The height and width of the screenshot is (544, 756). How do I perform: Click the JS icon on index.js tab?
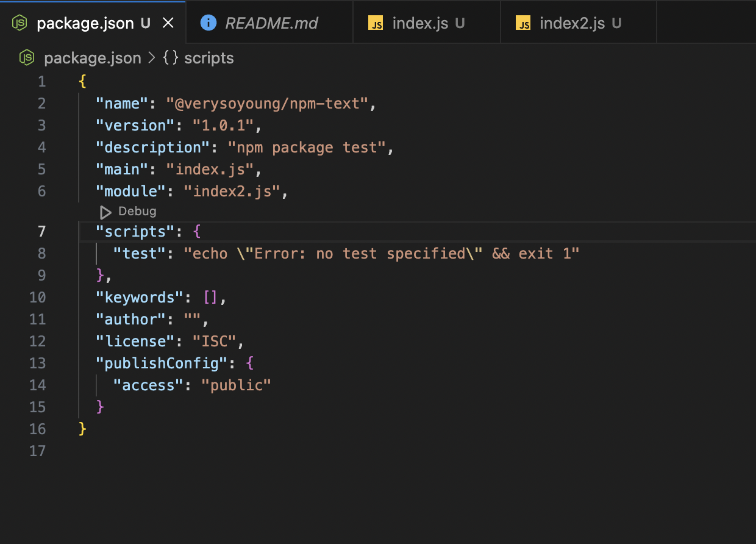[x=376, y=24]
